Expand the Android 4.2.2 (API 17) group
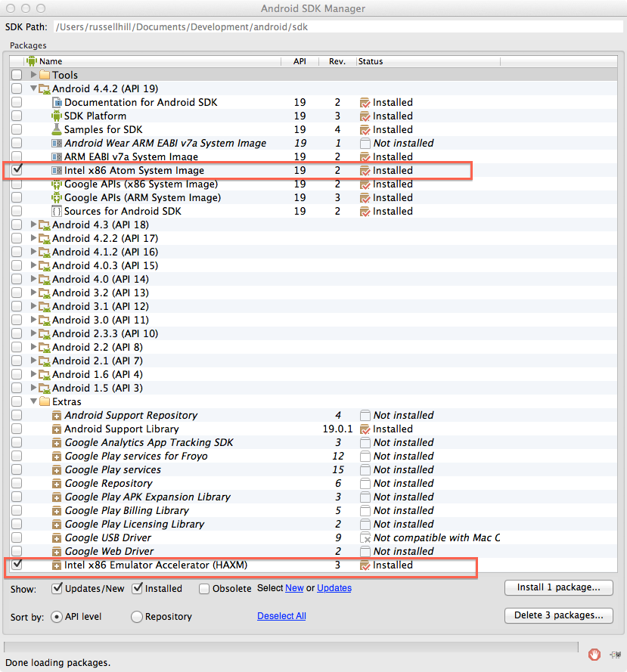The height and width of the screenshot is (672, 627). 33,238
